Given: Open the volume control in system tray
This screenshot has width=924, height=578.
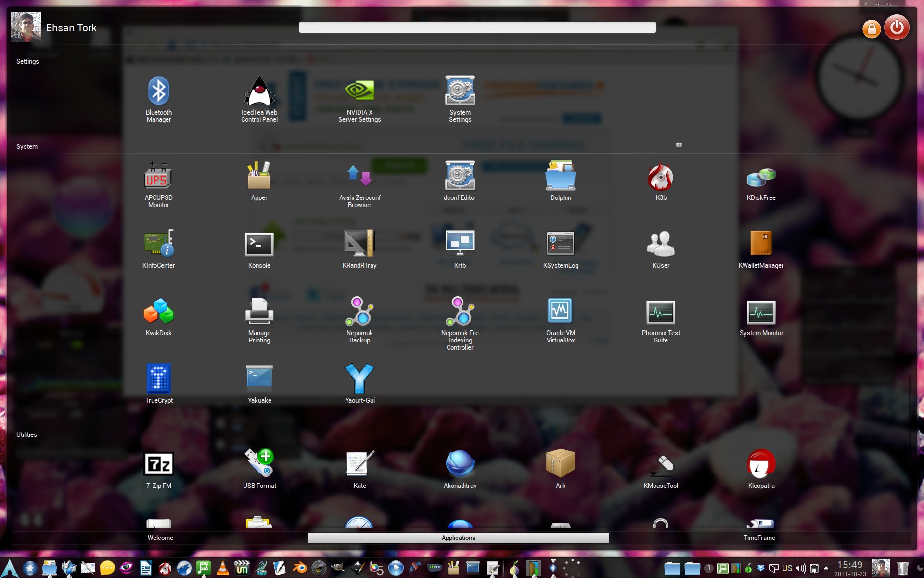Looking at the screenshot, I should 801,568.
